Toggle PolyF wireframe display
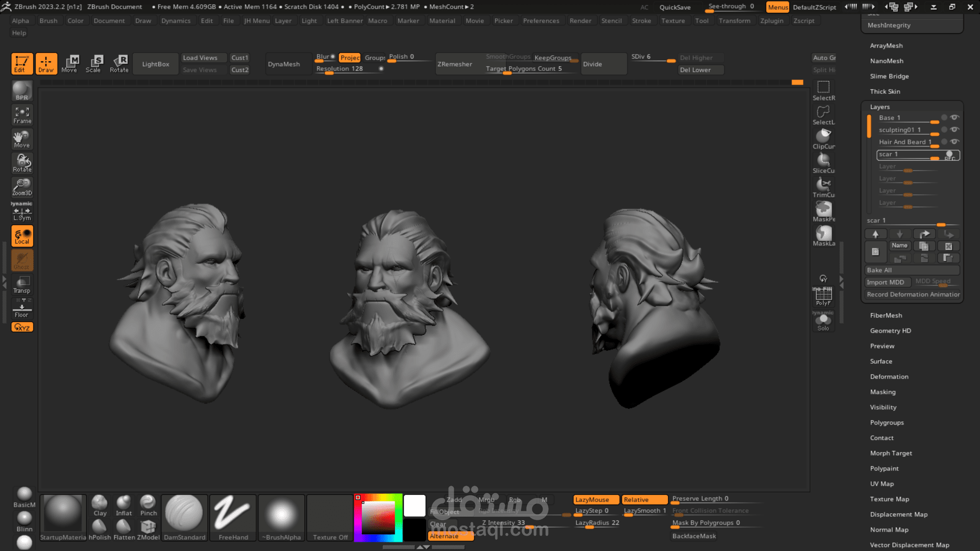This screenshot has width=980, height=551. click(823, 296)
